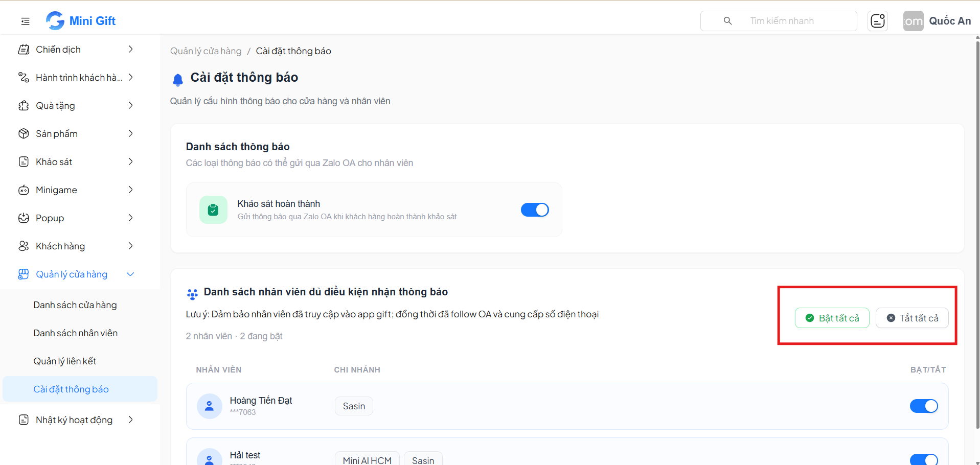Click the NHÂN VIÊN column header
The width and height of the screenshot is (980, 465).
coord(219,370)
